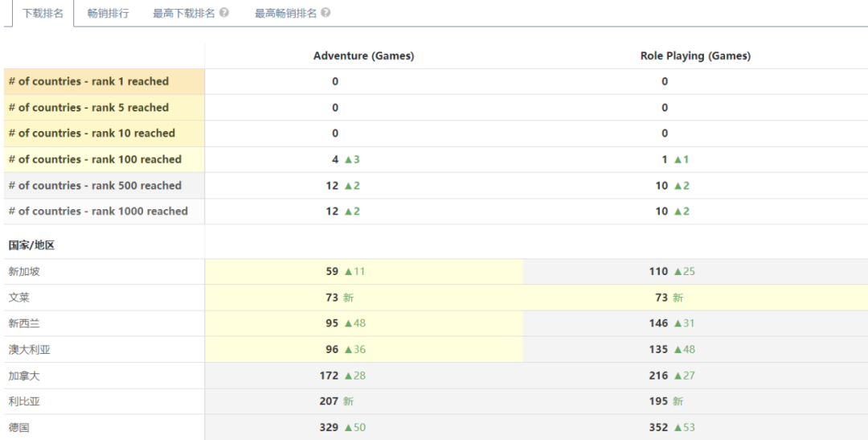Open the 最高畅销排名 tab
Image resolution: width=868 pixels, height=440 pixels.
285,14
